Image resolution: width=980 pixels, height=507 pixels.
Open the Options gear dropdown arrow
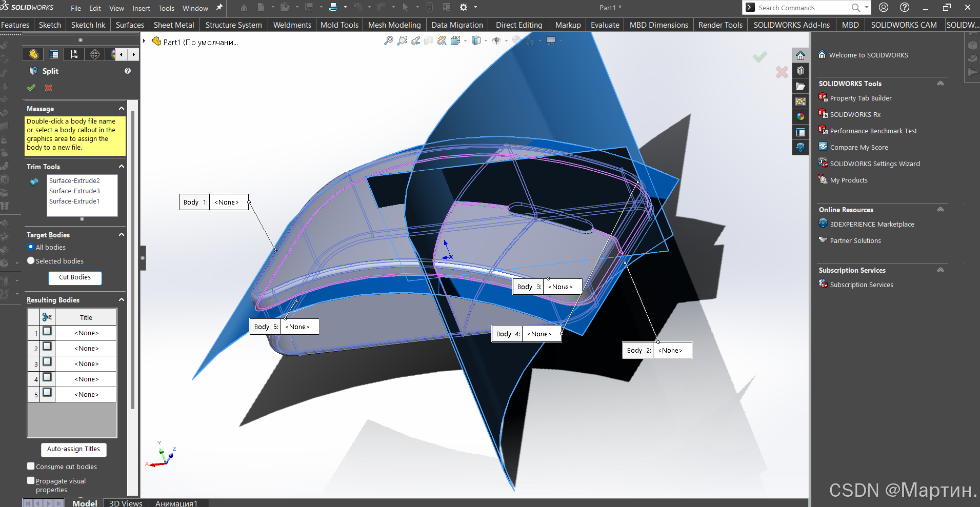[475, 7]
